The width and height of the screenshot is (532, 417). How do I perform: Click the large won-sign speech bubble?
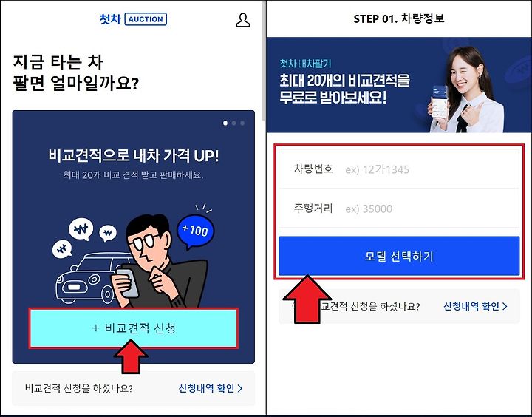pyautogui.click(x=81, y=229)
